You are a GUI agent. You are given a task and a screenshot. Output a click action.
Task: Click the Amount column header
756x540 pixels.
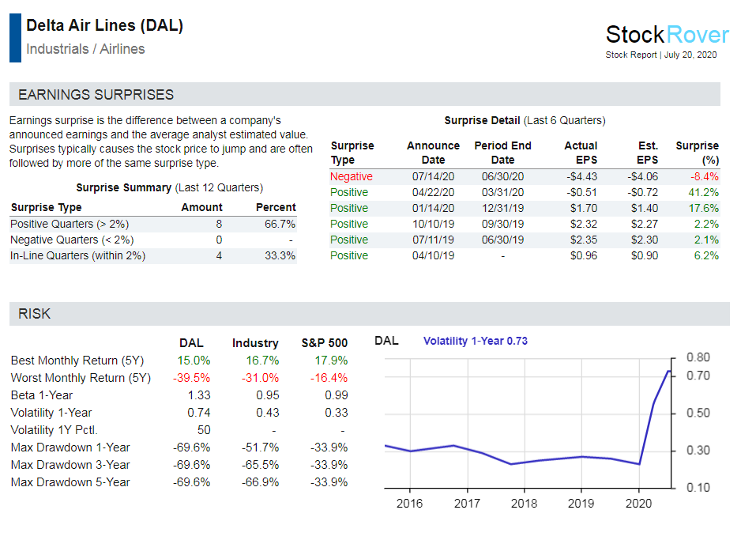201,207
